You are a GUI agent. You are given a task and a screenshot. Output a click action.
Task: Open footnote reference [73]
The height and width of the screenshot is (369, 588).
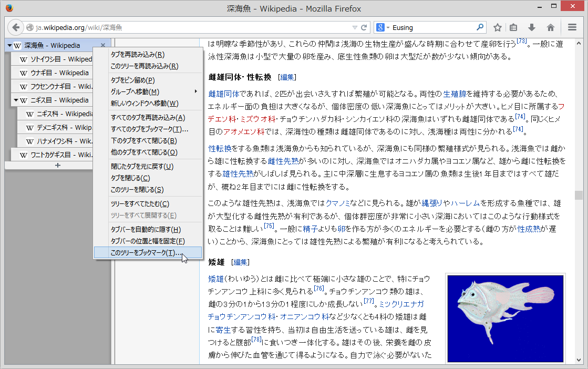coord(522,41)
